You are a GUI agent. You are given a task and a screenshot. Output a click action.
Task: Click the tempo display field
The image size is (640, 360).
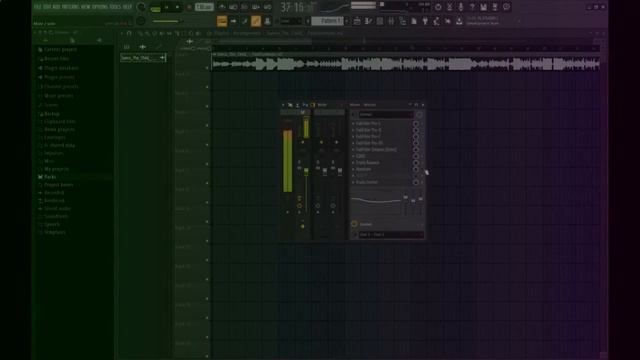click(x=204, y=7)
